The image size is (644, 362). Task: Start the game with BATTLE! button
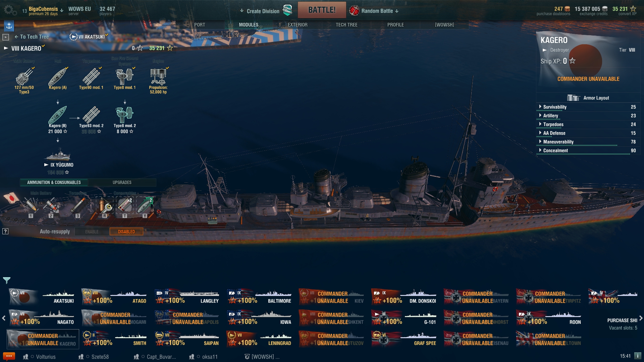[322, 10]
